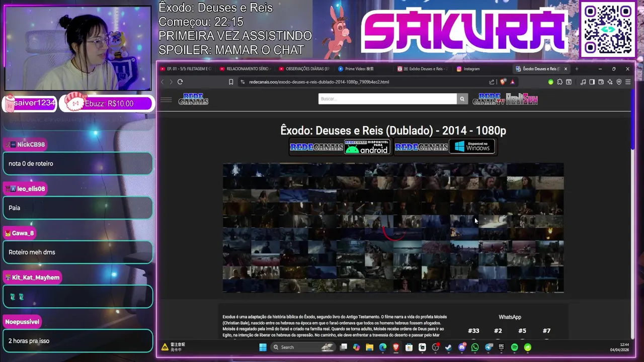The image size is (644, 362).
Task: Open Steam from the taskbar
Action: (x=448, y=347)
